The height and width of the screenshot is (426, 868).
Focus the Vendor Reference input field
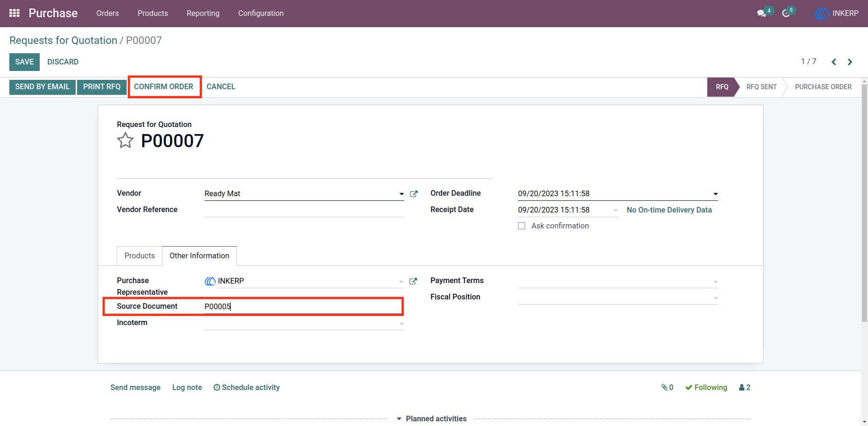coord(304,210)
